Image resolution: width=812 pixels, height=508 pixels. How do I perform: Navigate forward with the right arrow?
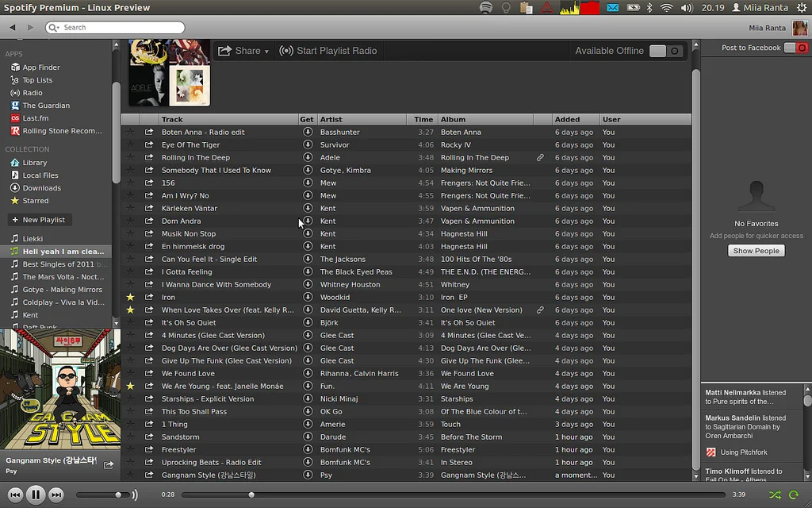tap(30, 28)
